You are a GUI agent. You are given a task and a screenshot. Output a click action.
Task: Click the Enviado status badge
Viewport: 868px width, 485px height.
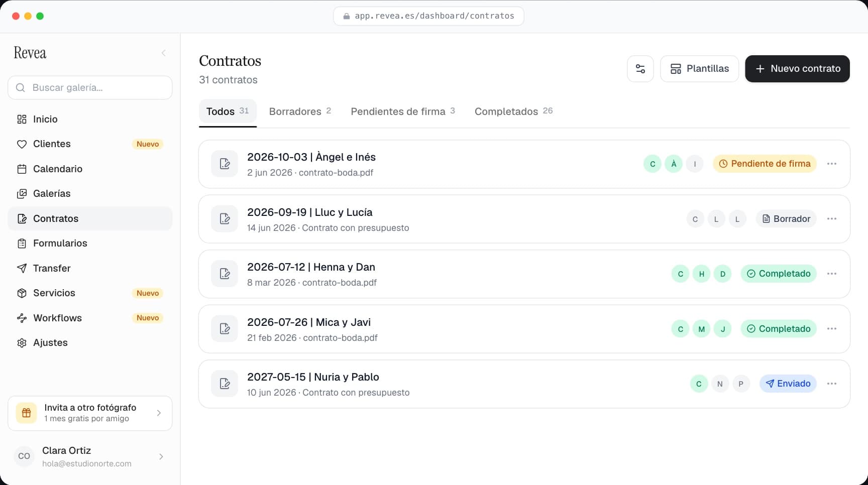pyautogui.click(x=788, y=384)
